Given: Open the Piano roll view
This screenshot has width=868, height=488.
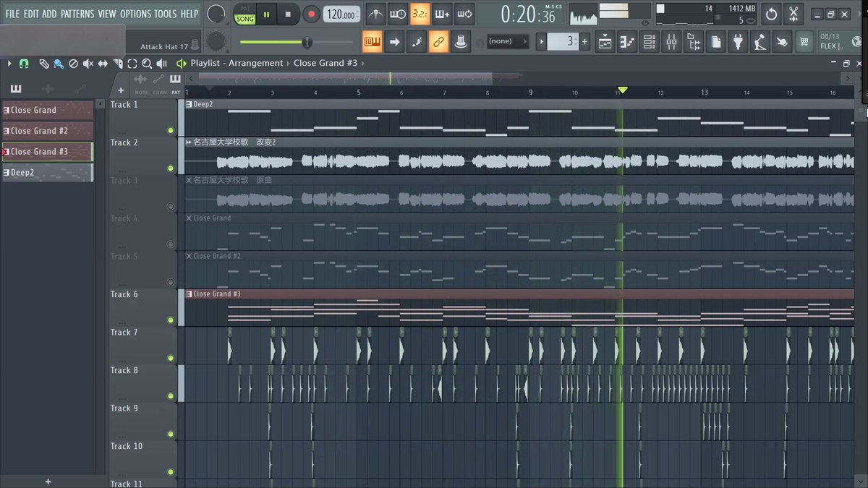Looking at the screenshot, I should pyautogui.click(x=627, y=42).
